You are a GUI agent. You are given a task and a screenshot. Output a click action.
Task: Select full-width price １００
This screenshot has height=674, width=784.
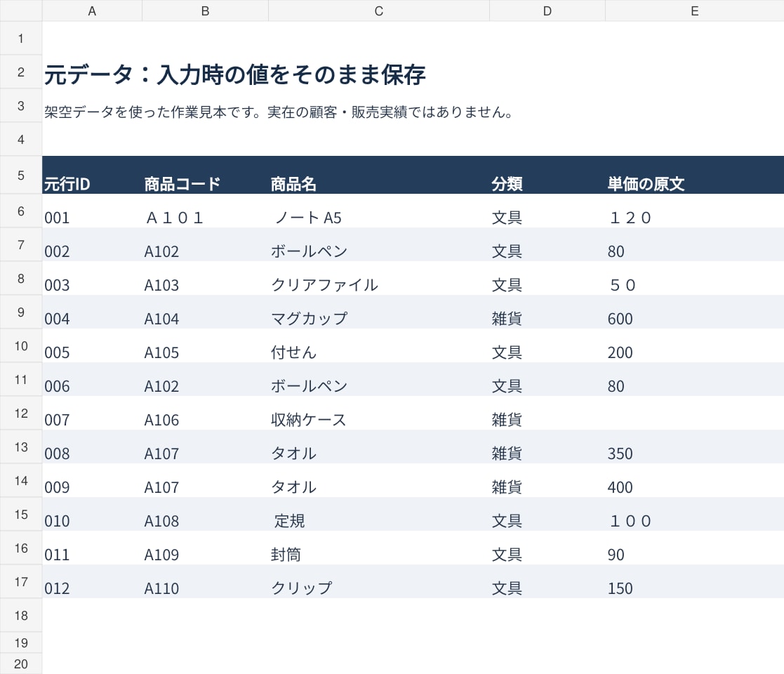694,514
